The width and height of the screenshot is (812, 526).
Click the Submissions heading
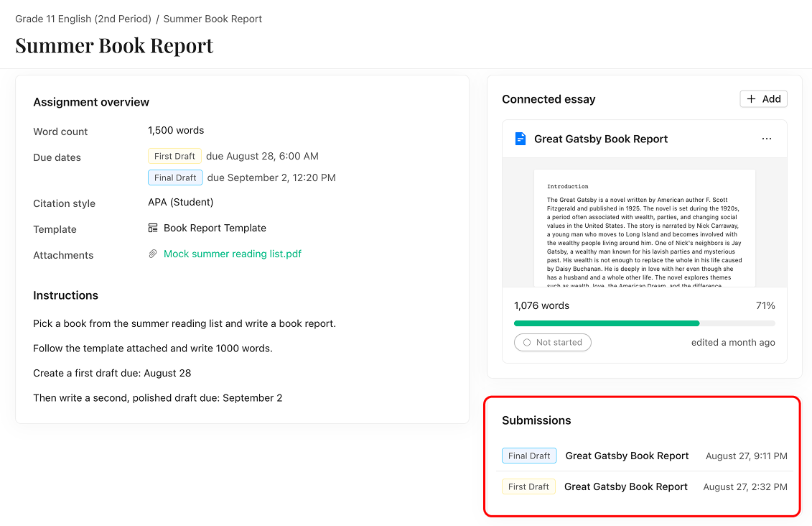536,420
